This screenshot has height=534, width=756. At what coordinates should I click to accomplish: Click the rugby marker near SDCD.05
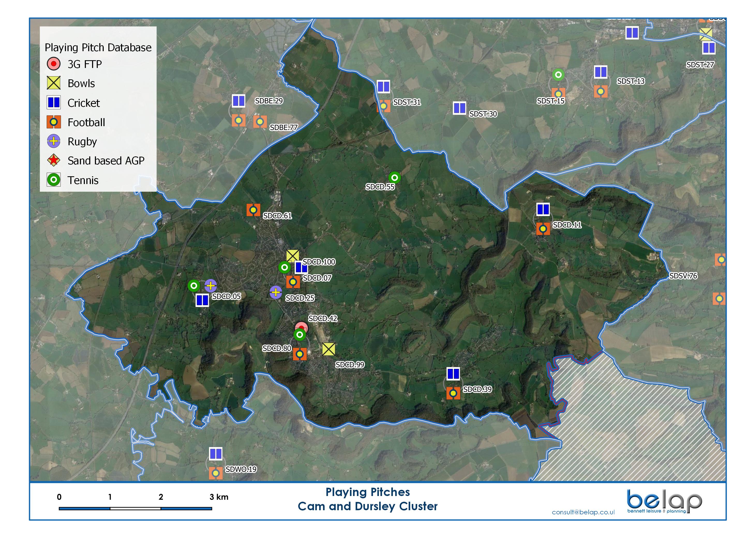211,286
